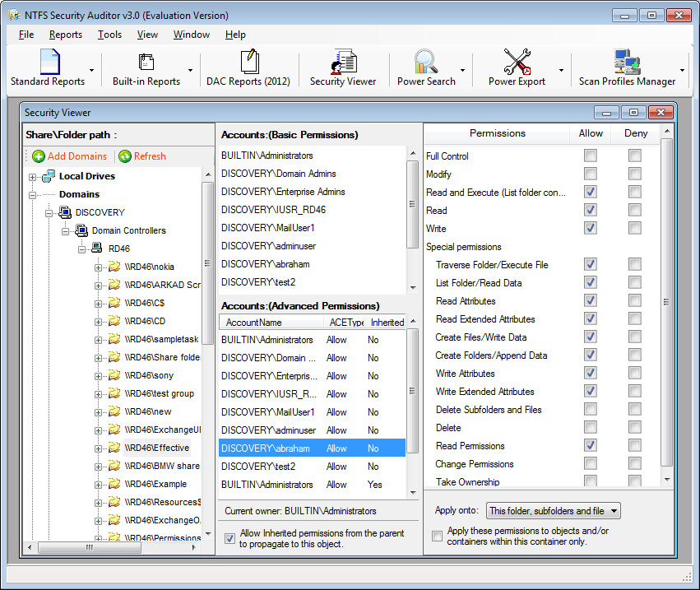
Task: Open the Tools menu
Action: click(x=110, y=35)
